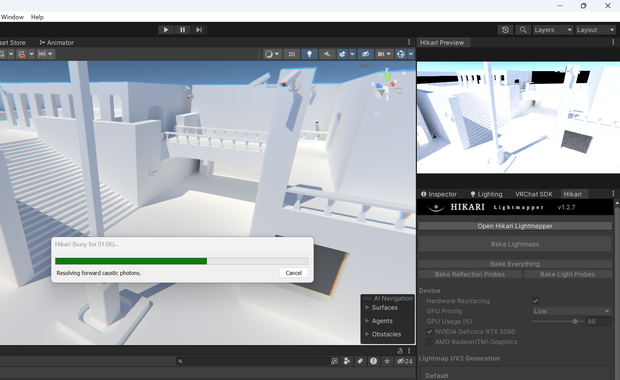The image size is (620, 380).
Task: Start Play mode with the play button
Action: point(166,30)
